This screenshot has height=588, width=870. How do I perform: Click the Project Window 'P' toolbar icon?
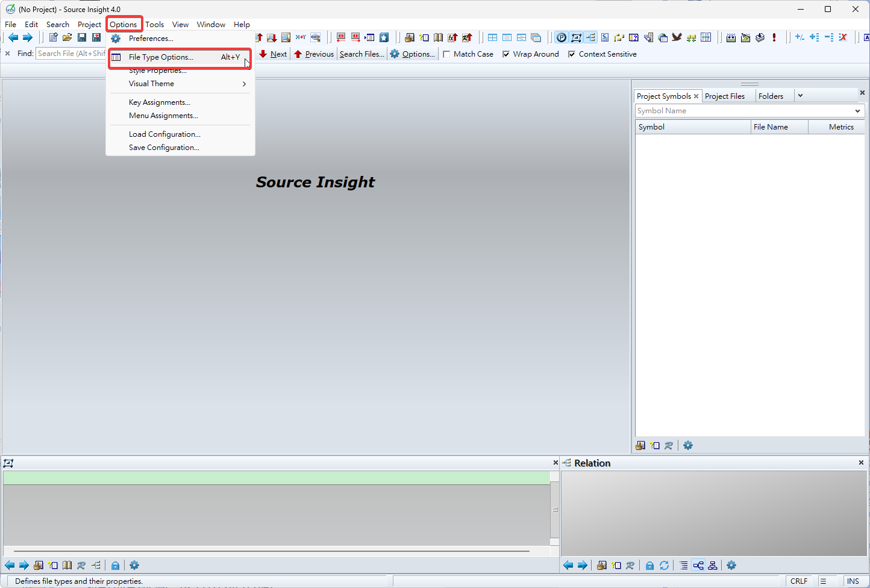[562, 37]
